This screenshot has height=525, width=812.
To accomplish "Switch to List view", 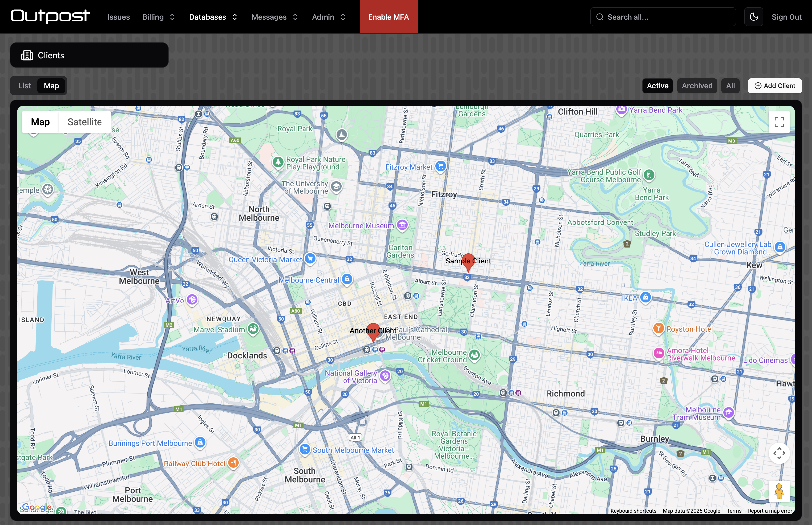I will pyautogui.click(x=25, y=86).
